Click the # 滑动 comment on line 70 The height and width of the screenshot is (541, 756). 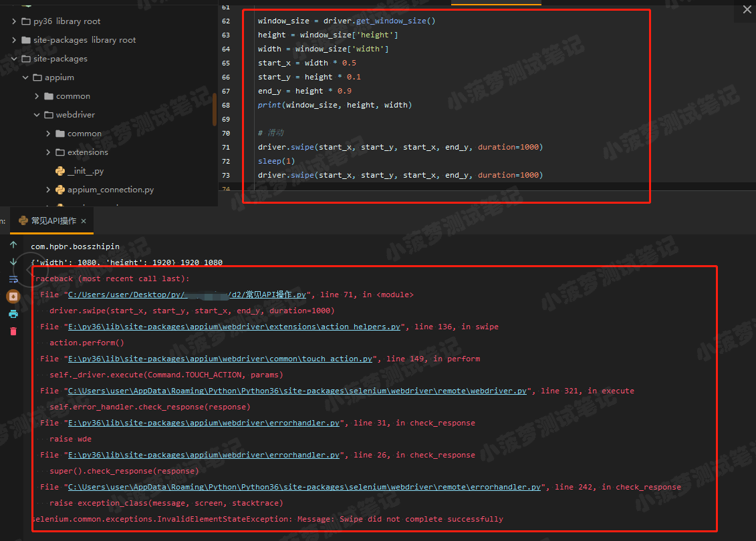tap(271, 132)
